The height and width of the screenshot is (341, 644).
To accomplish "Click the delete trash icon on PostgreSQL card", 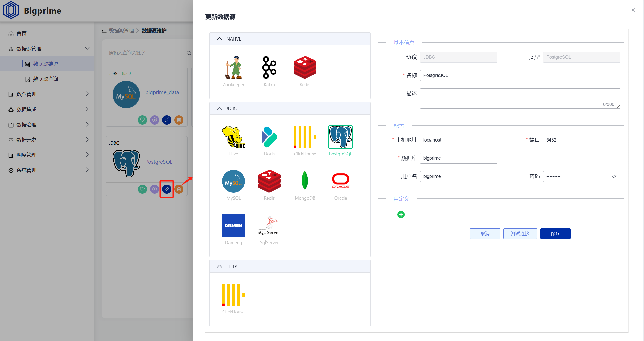I will (179, 189).
